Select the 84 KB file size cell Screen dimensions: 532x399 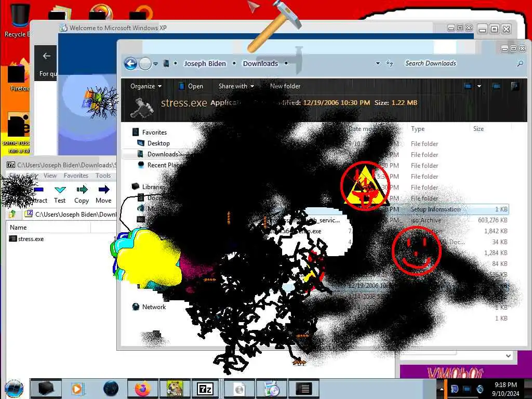pyautogui.click(x=499, y=263)
